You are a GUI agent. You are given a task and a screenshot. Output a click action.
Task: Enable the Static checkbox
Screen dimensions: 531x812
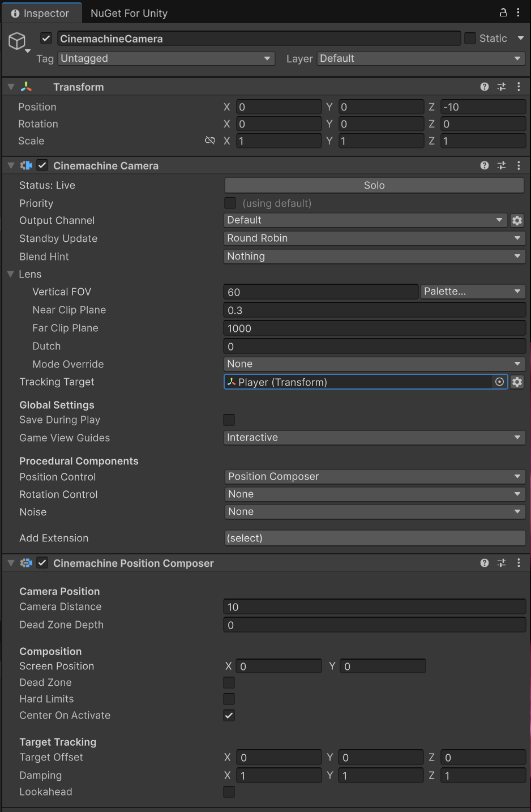(470, 39)
